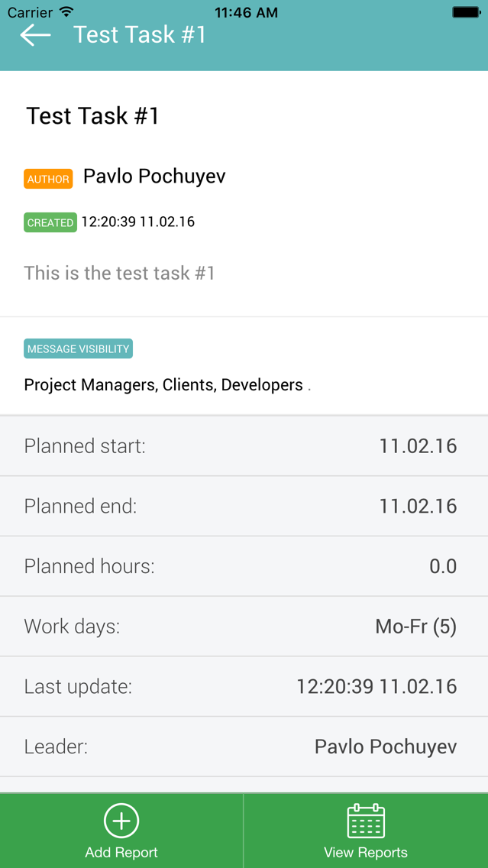The width and height of the screenshot is (488, 868).
Task: Select the orange AUTHOR badge
Action: pyautogui.click(x=48, y=179)
